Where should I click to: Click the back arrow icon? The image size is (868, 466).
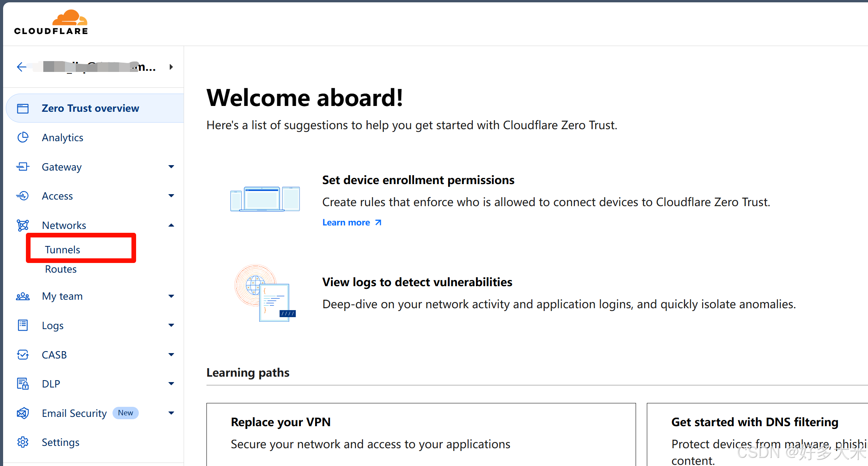[22, 67]
